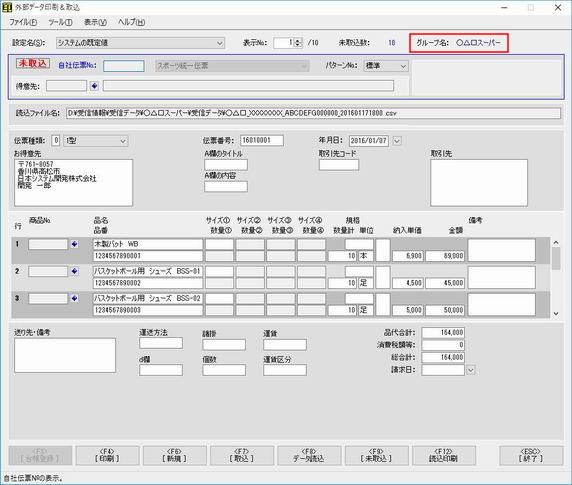572x485 pixels.
Task: Click the 個数 field
Action: pyautogui.click(x=224, y=370)
